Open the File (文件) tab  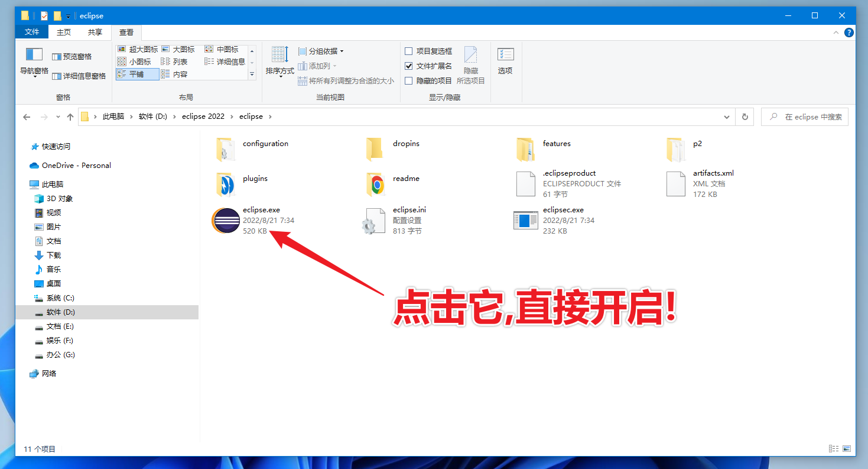(x=32, y=32)
